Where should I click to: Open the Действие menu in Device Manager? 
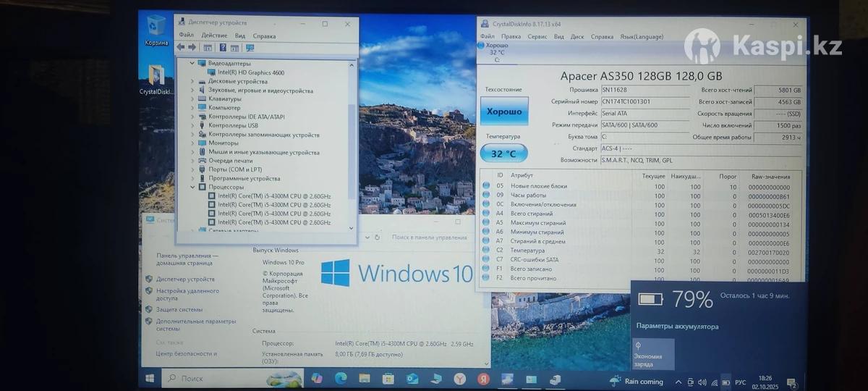(x=214, y=35)
